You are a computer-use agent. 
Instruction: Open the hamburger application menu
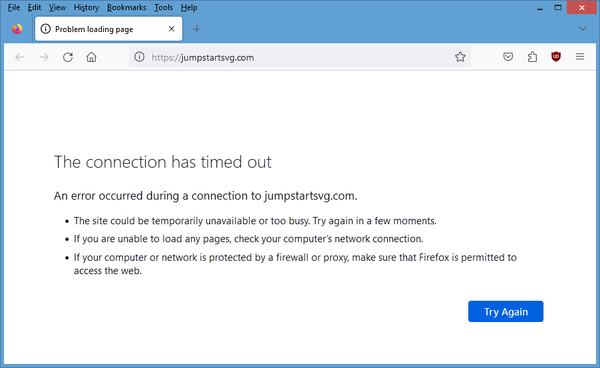pos(580,57)
